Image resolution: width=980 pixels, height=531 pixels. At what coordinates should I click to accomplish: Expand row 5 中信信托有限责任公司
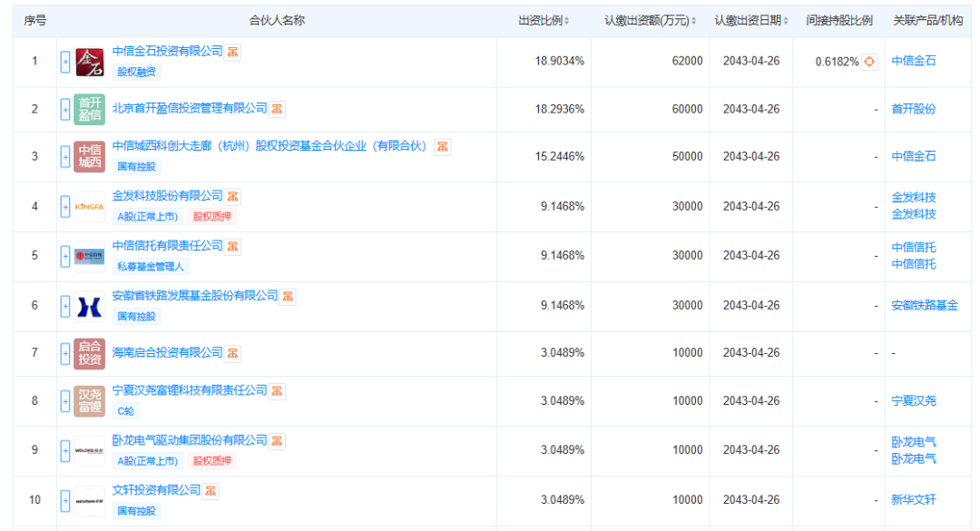coord(65,257)
